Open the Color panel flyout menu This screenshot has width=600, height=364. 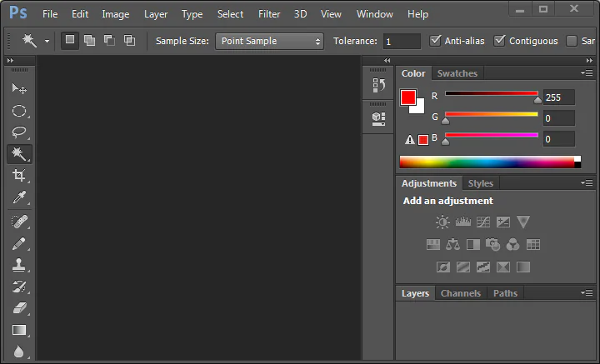coord(586,73)
